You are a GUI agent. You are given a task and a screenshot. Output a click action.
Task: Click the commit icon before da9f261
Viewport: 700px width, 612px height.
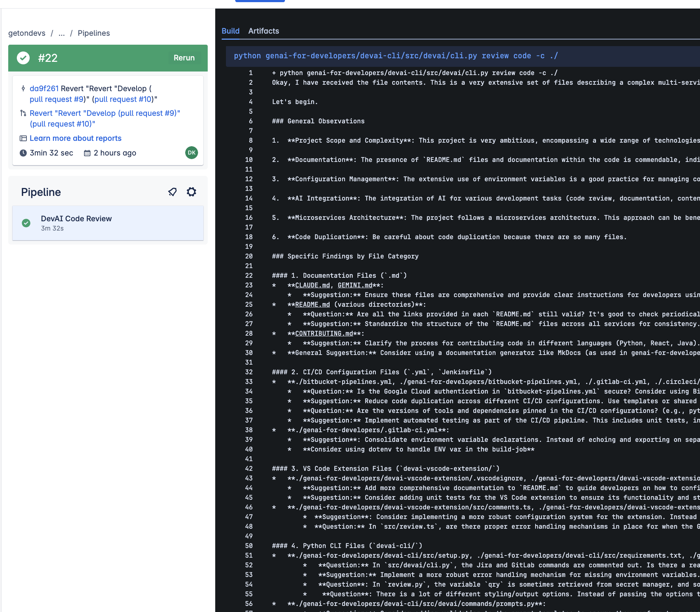coord(23,88)
